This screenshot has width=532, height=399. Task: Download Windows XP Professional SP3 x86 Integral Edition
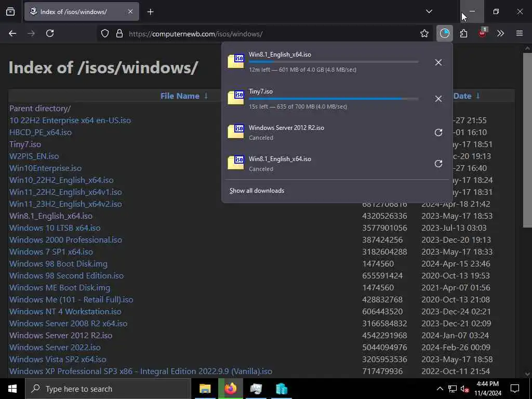pos(141,371)
